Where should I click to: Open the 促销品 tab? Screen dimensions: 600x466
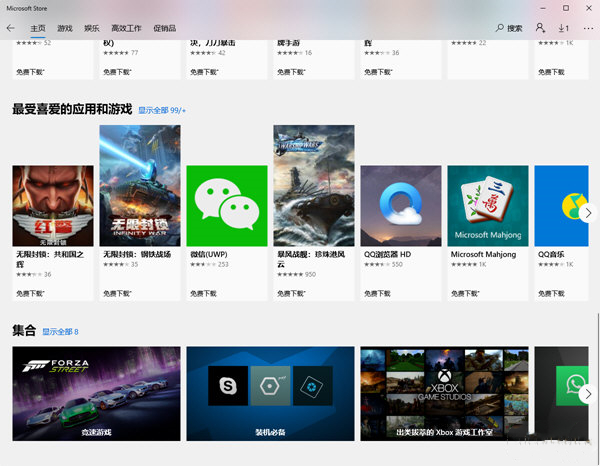coord(164,28)
